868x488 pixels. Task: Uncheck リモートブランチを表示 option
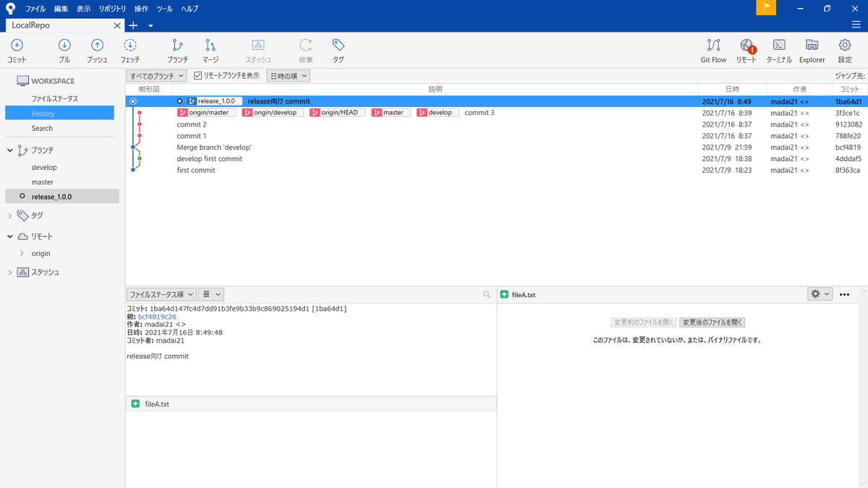coord(197,75)
